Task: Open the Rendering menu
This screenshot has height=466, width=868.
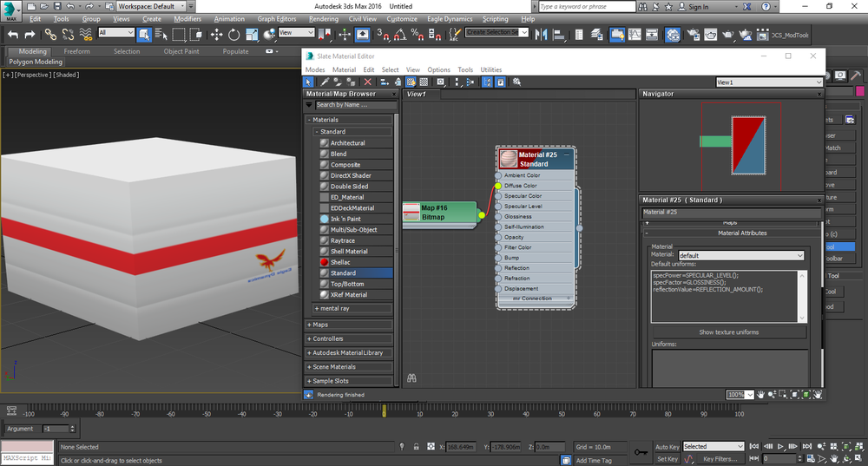Action: [324, 19]
